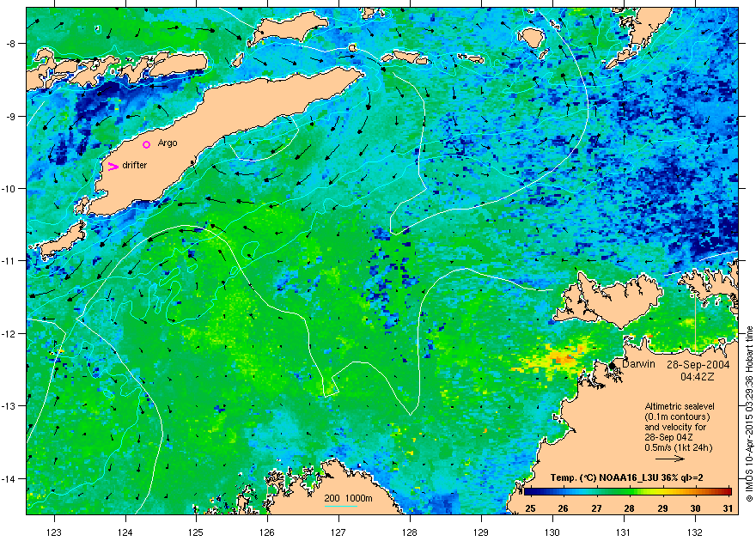Click the colorbar label '26'

(x=563, y=508)
